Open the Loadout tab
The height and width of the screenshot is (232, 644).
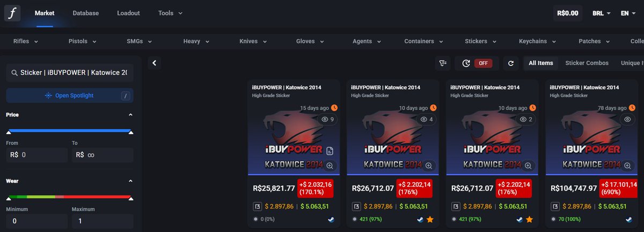(129, 13)
